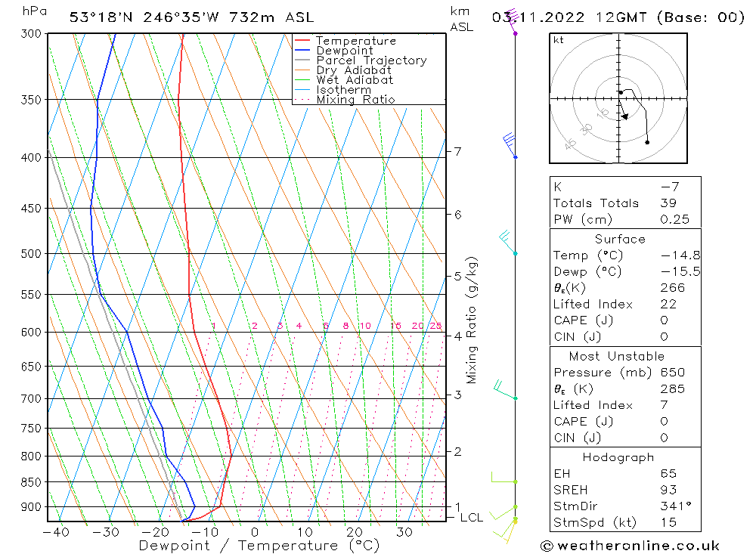This screenshot has width=756, height=554.
Task: Click the blue Dewpoint legend line
Action: pyautogui.click(x=302, y=50)
